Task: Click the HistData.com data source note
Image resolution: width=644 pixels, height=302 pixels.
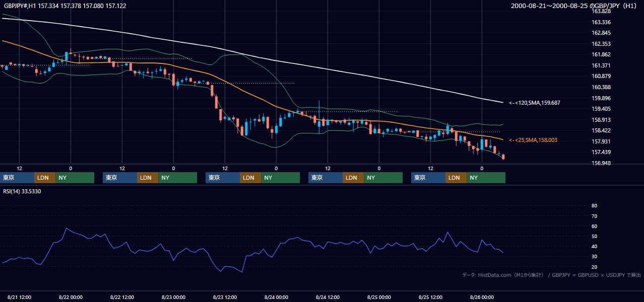Action: coord(552,275)
